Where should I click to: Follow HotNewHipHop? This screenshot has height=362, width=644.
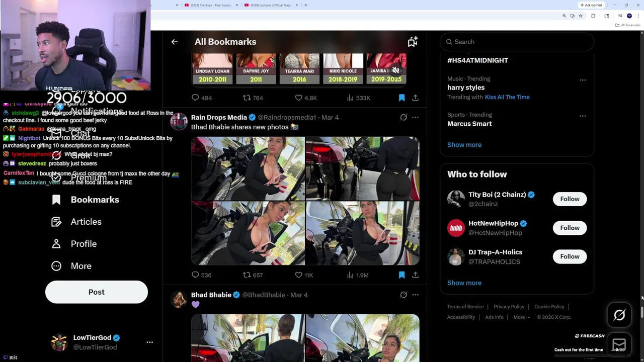tap(570, 228)
